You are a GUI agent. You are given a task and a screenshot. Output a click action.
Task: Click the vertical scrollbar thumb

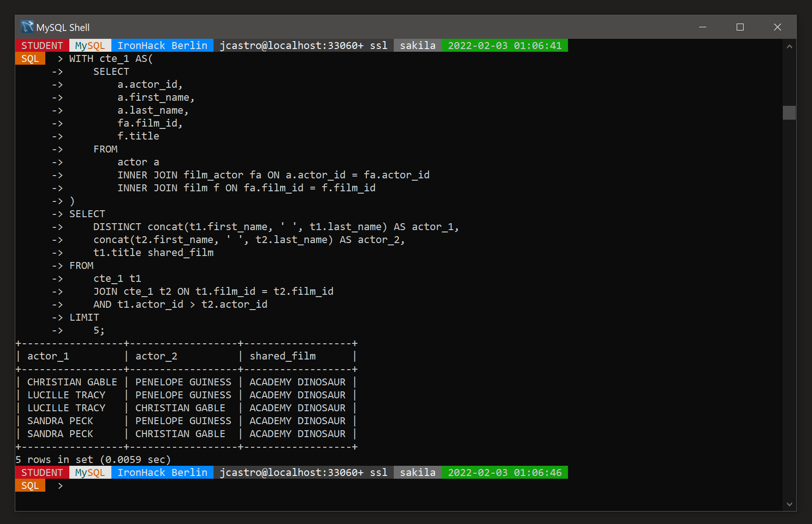point(789,113)
